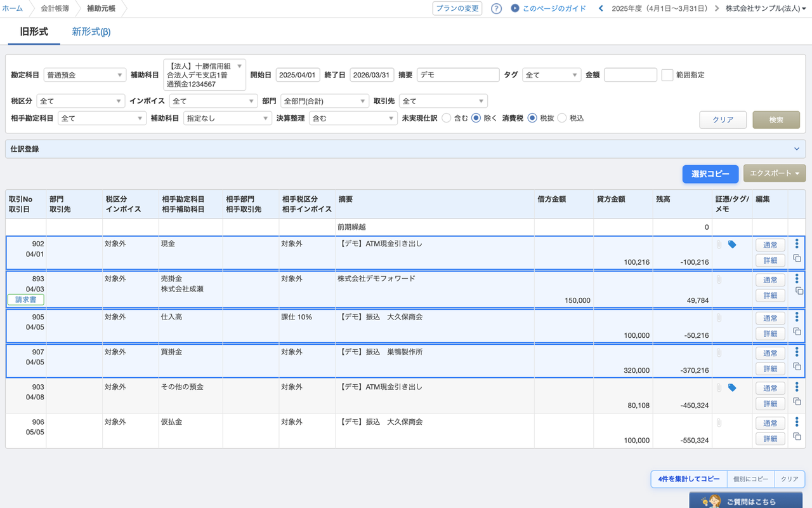Open the help question mark icon
This screenshot has width=812, height=508.
pyautogui.click(x=497, y=9)
